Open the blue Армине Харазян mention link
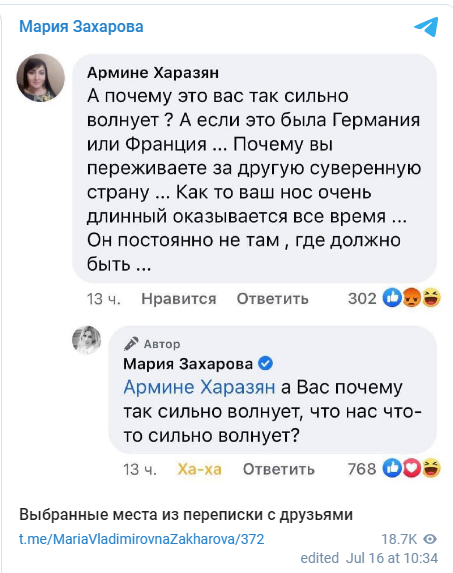Image resolution: width=453 pixels, height=573 pixels. pos(199,387)
